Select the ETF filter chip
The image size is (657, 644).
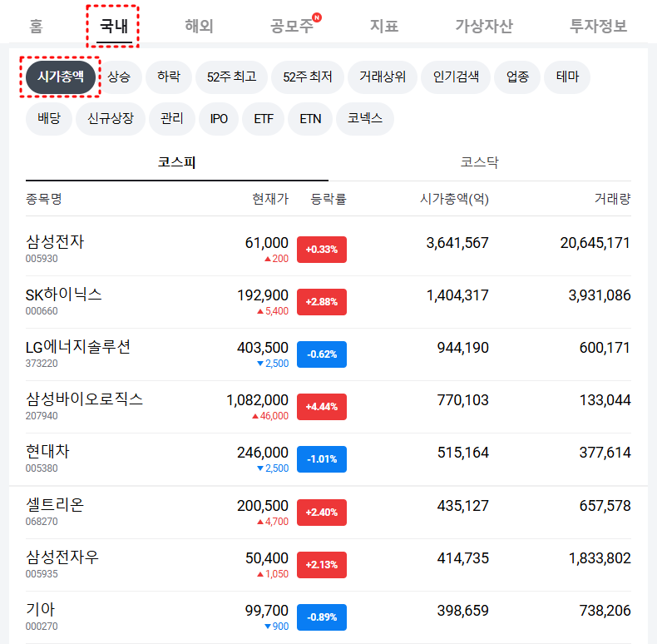(x=263, y=119)
